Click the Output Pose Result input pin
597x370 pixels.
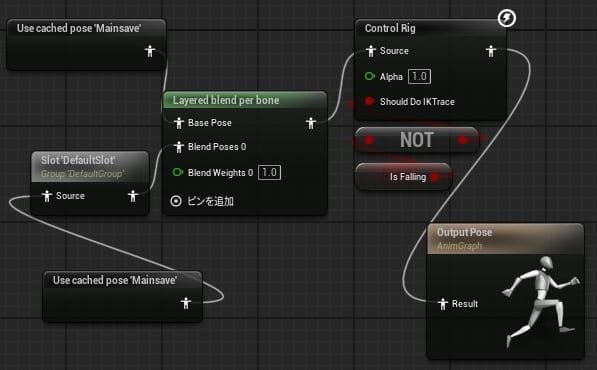[443, 304]
